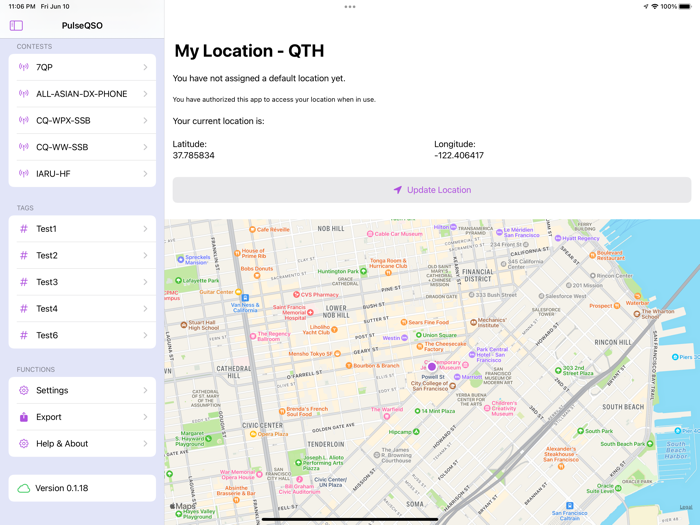Click the Version 0.1.18 row

[82, 488]
